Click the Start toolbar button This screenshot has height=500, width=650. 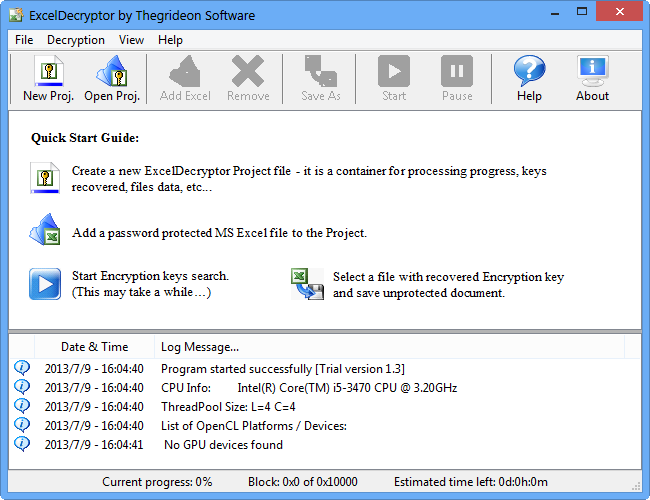pyautogui.click(x=394, y=78)
